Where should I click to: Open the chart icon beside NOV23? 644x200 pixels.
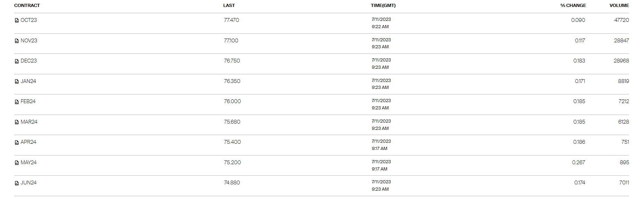17,41
